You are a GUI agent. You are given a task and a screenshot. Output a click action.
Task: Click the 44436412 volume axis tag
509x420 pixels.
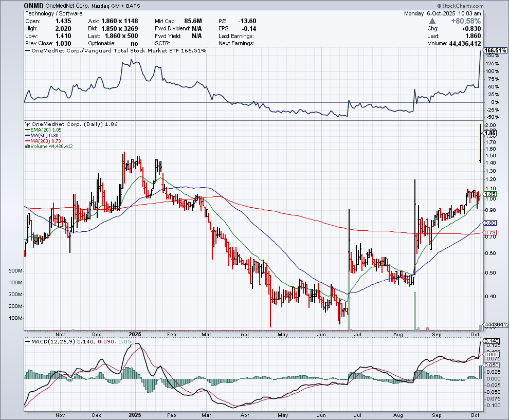496,324
